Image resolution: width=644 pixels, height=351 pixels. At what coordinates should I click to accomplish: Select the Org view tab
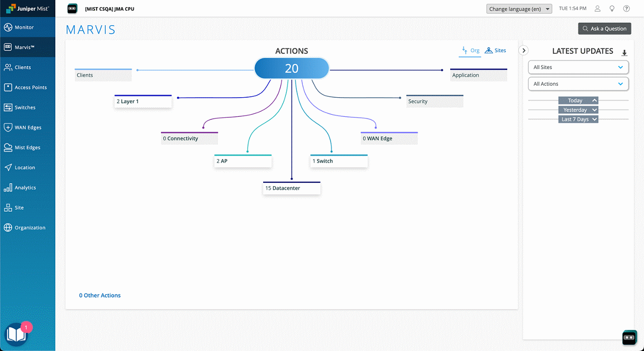coord(469,50)
